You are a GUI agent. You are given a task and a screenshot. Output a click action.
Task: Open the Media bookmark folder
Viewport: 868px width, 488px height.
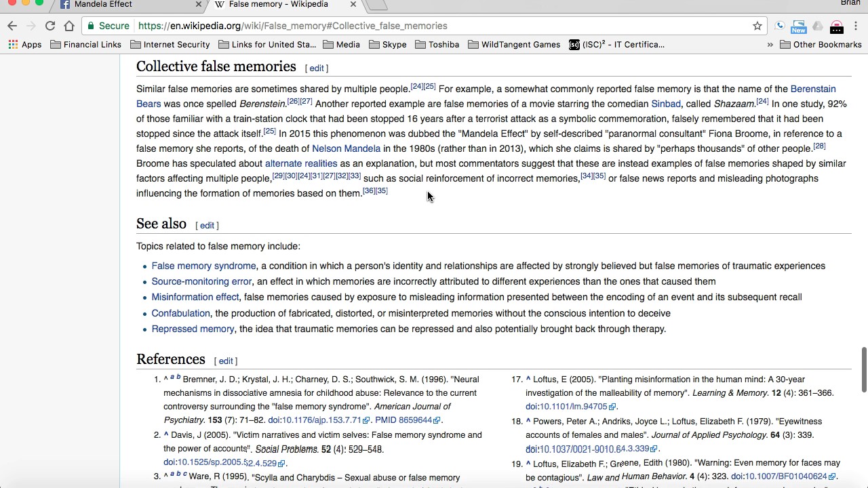point(342,45)
